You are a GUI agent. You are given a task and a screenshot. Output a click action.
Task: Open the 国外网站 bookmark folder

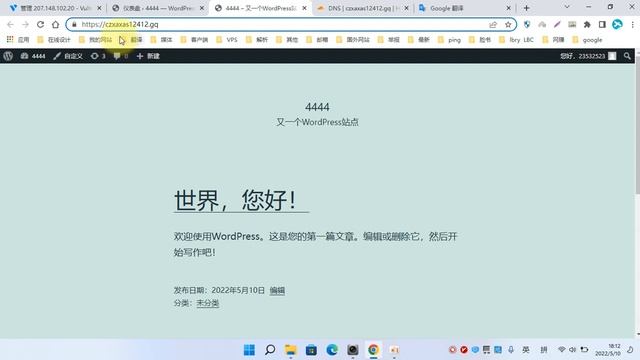(x=353, y=40)
